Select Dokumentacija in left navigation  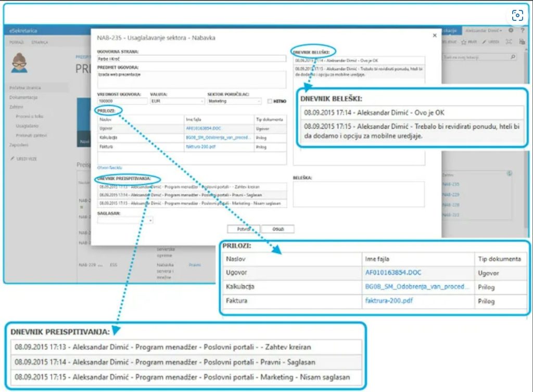[23, 97]
